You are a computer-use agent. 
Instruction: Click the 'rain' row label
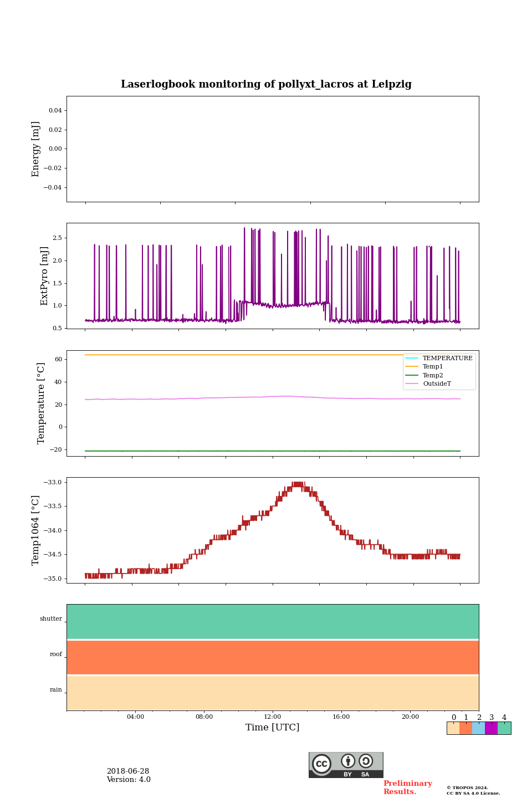pyautogui.click(x=56, y=689)
